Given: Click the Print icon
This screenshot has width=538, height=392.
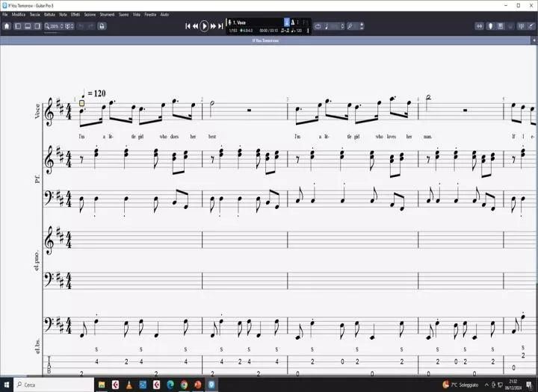Looking at the screenshot, I should (x=102, y=26).
